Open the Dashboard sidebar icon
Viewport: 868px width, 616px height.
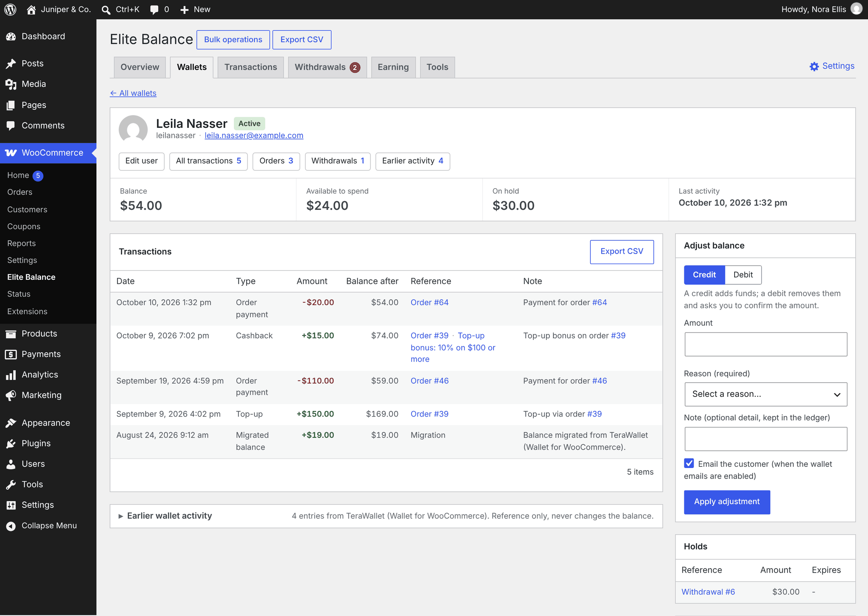pos(11,37)
